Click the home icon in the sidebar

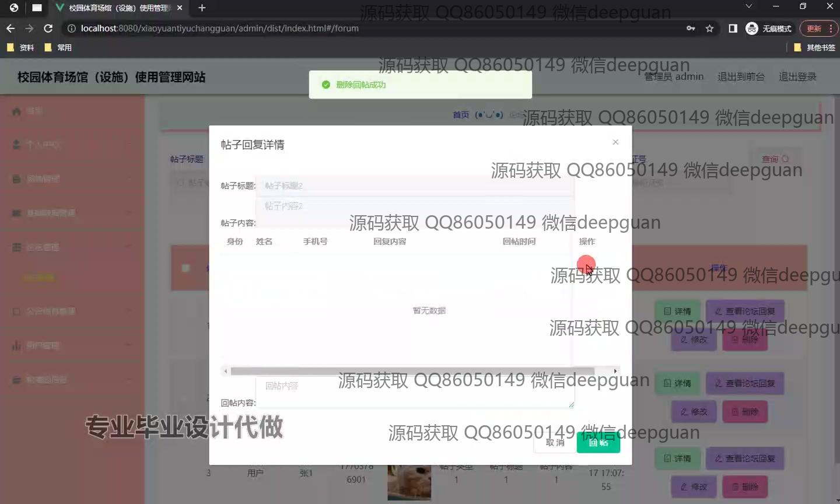point(16,111)
